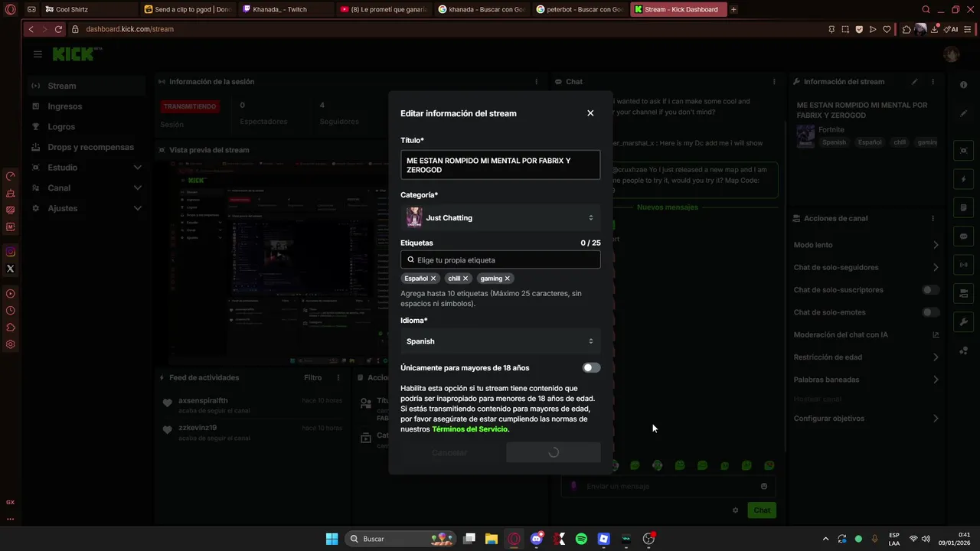Click the stream title text field
The width and height of the screenshot is (980, 551).
coord(500,165)
